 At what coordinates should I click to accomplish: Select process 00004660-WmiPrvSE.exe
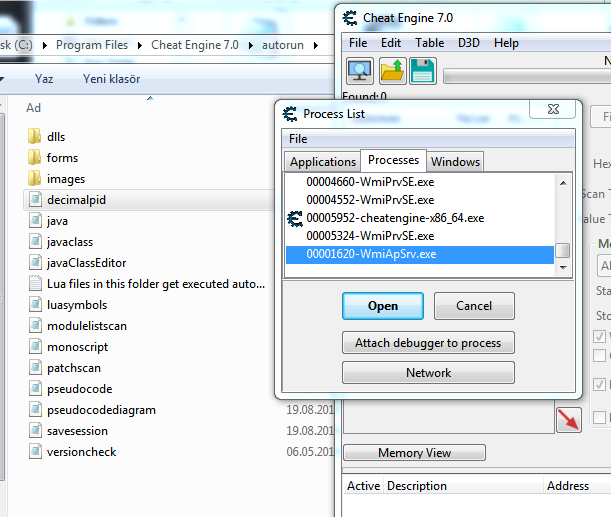[x=420, y=182]
